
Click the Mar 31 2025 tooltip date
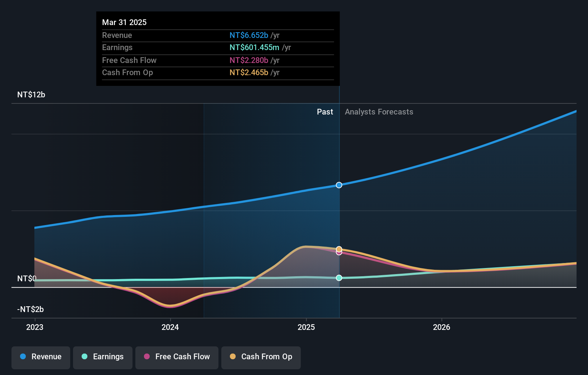124,22
